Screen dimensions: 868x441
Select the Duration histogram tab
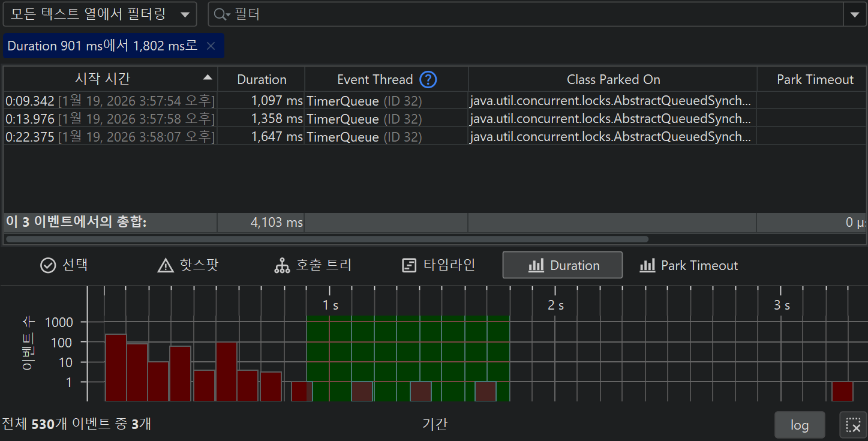click(563, 265)
